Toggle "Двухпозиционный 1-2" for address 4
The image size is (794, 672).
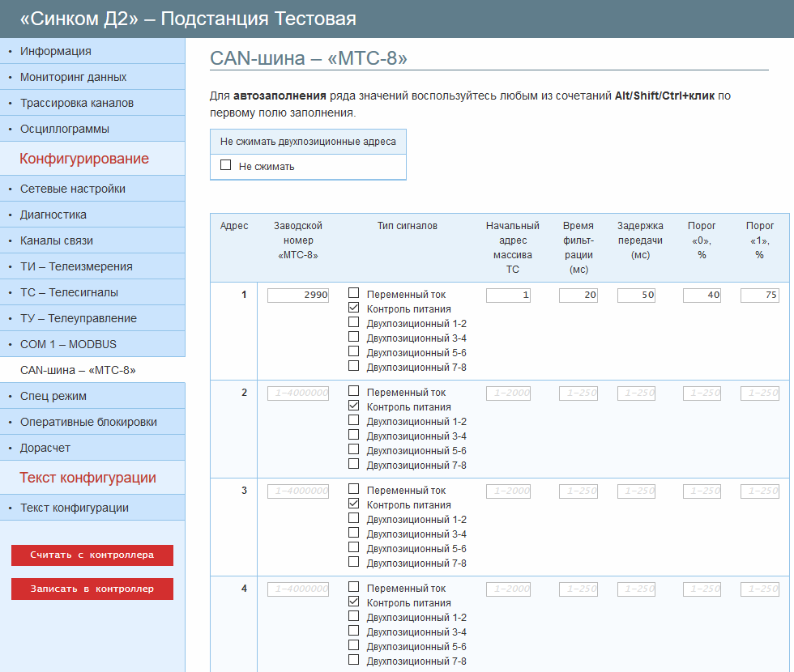[x=354, y=616]
